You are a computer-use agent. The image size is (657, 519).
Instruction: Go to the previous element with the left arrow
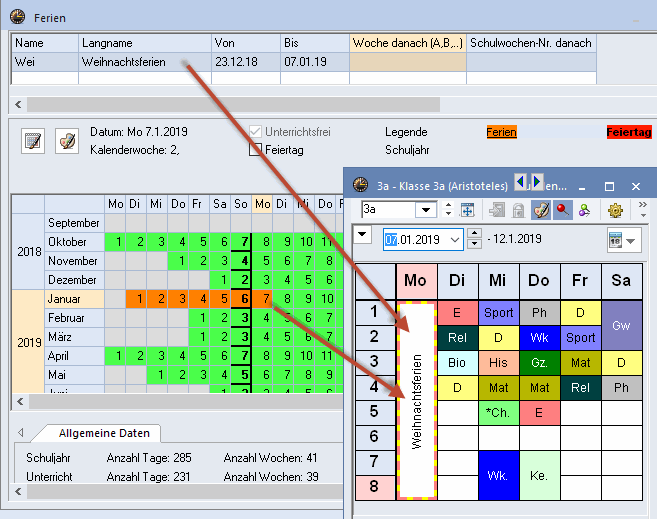pos(520,182)
